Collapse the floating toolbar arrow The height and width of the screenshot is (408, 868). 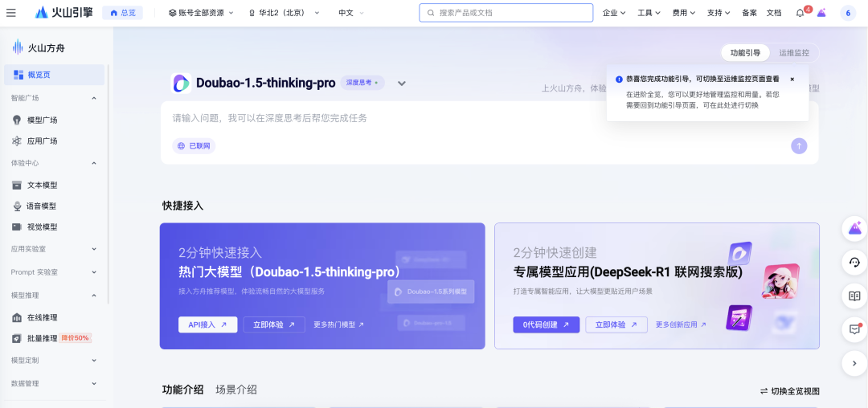click(854, 363)
